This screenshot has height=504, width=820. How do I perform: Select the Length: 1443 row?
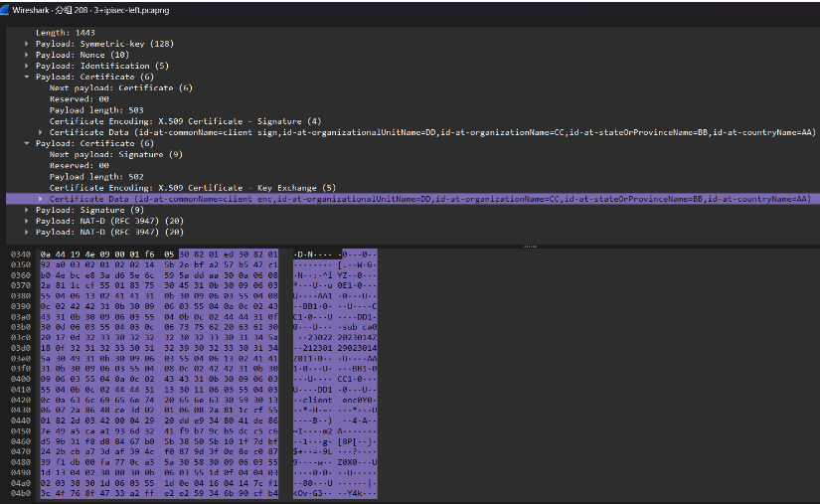pos(66,33)
